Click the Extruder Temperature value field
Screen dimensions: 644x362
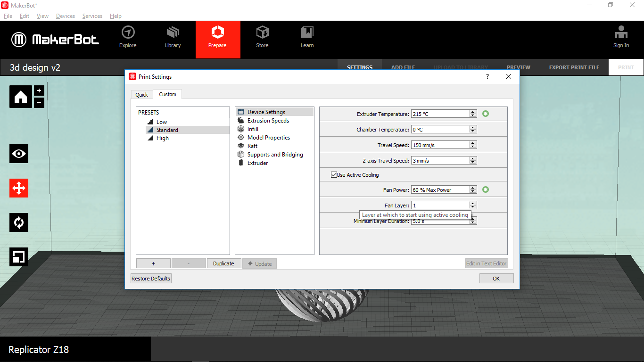tap(440, 114)
